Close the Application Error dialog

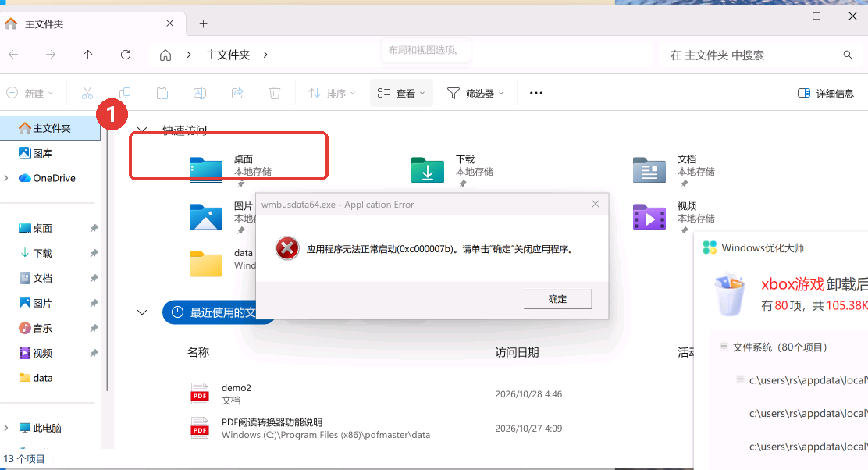pos(595,205)
